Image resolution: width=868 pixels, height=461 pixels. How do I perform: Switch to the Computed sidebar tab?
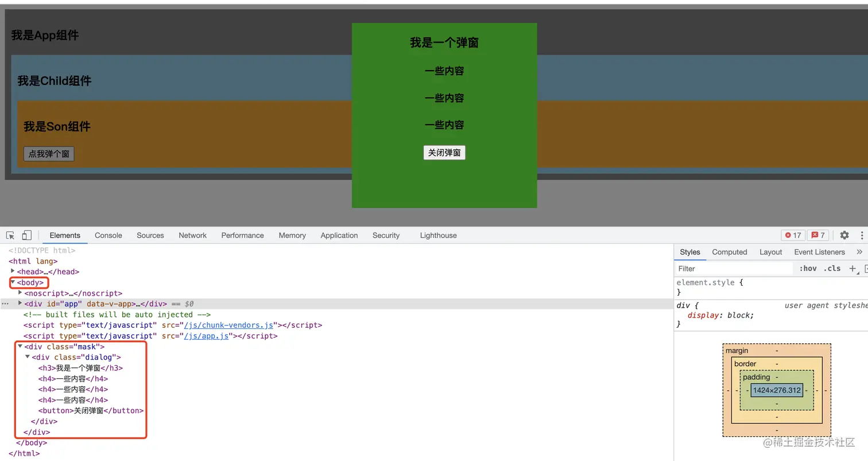point(730,252)
